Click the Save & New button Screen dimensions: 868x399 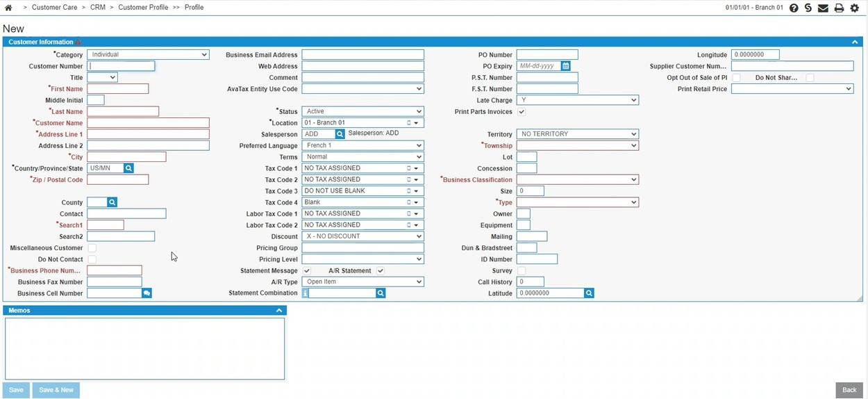(x=56, y=390)
